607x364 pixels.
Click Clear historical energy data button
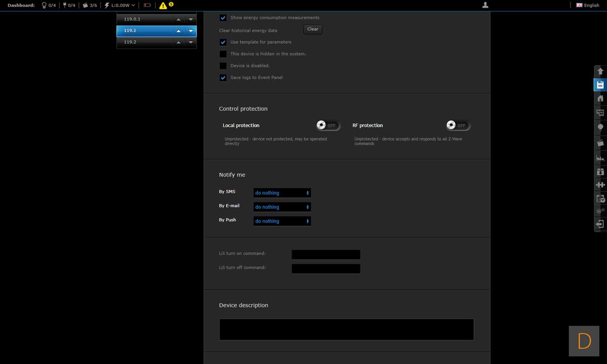click(312, 29)
